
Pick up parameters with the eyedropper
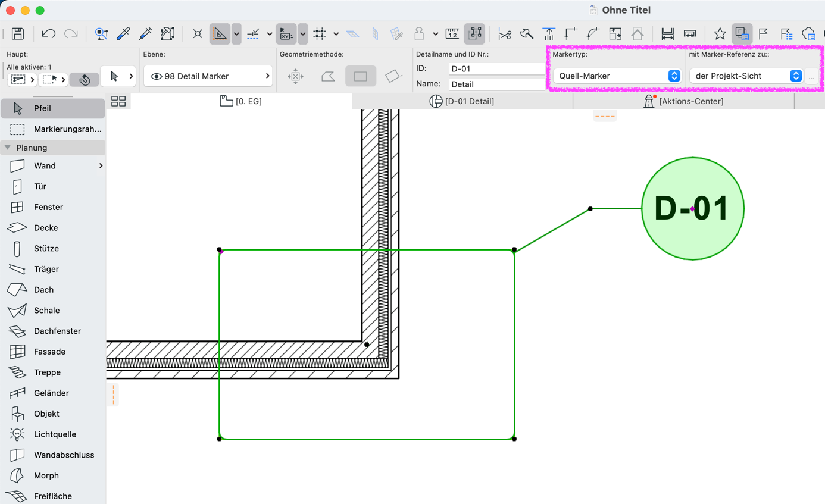123,34
